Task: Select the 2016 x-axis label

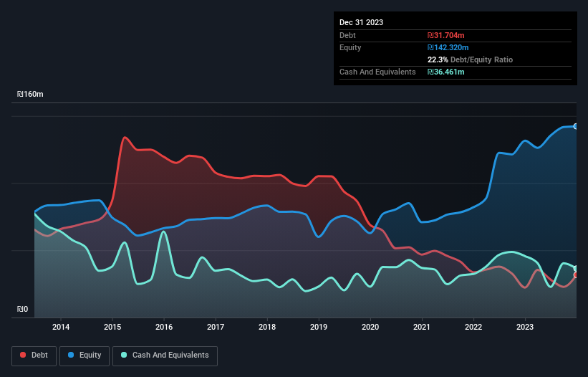Action: coord(164,327)
